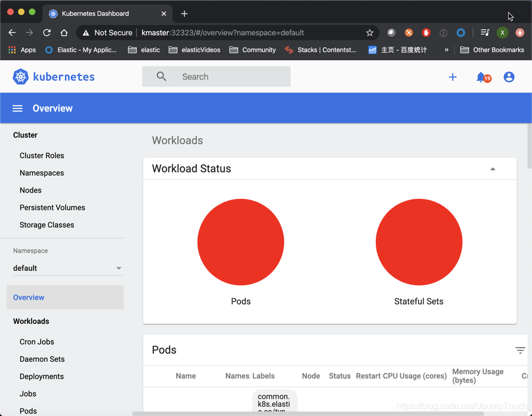Viewport: 532px width, 416px height.
Task: Open the elastic bookmarks folder
Action: coord(144,50)
